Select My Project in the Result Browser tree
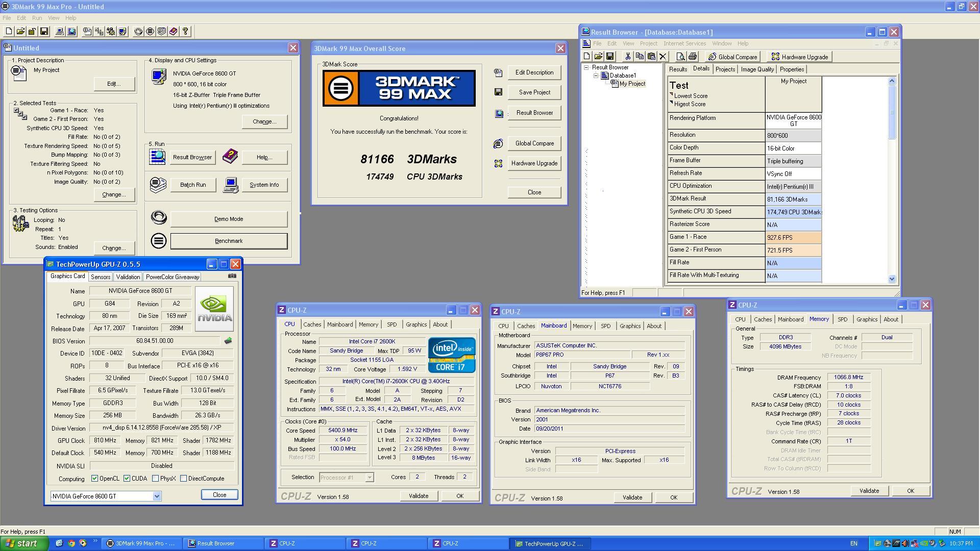The width and height of the screenshot is (980, 551). point(632,84)
